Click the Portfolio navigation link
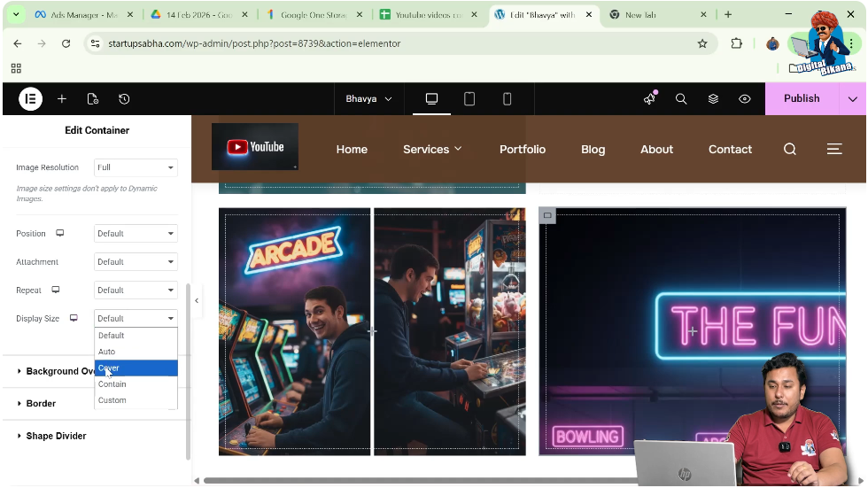The image size is (868, 488). click(x=523, y=150)
